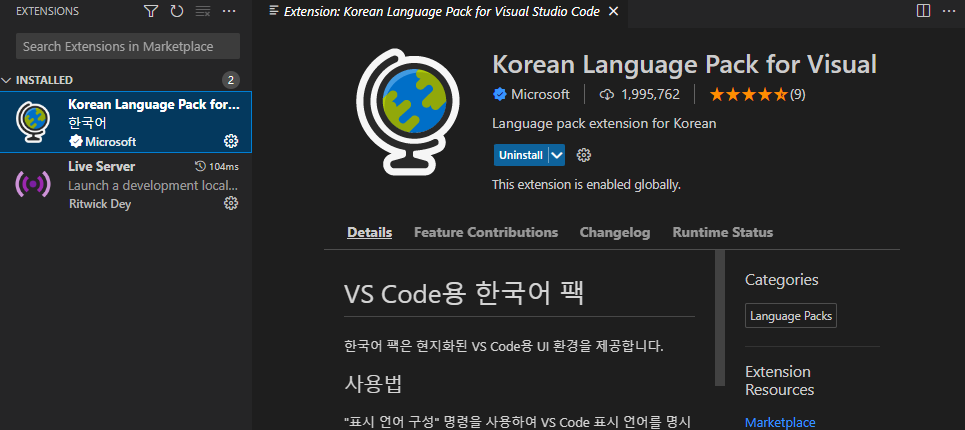Click the Language Packs category tag
The image size is (965, 430).
click(x=791, y=316)
